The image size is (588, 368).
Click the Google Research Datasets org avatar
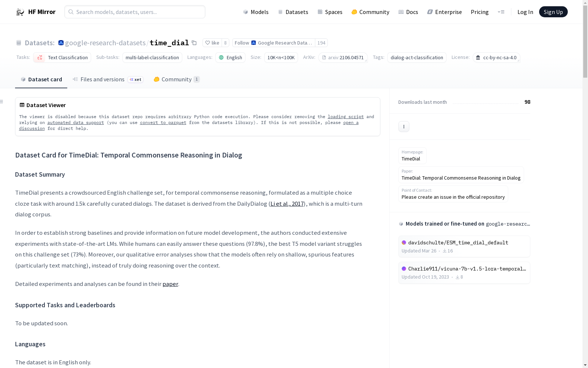point(61,43)
